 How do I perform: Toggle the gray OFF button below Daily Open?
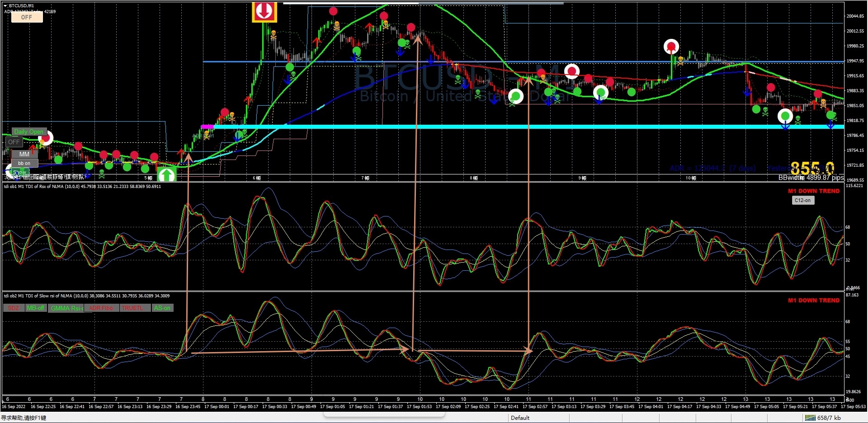tap(14, 142)
